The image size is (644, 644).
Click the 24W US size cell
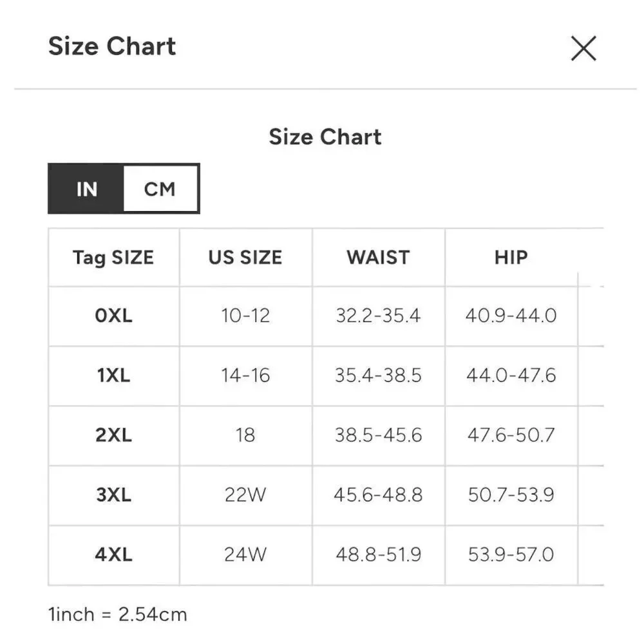point(245,554)
